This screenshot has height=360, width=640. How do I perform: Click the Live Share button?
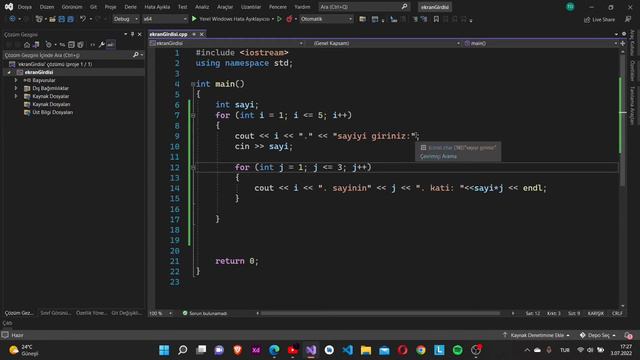(599, 19)
